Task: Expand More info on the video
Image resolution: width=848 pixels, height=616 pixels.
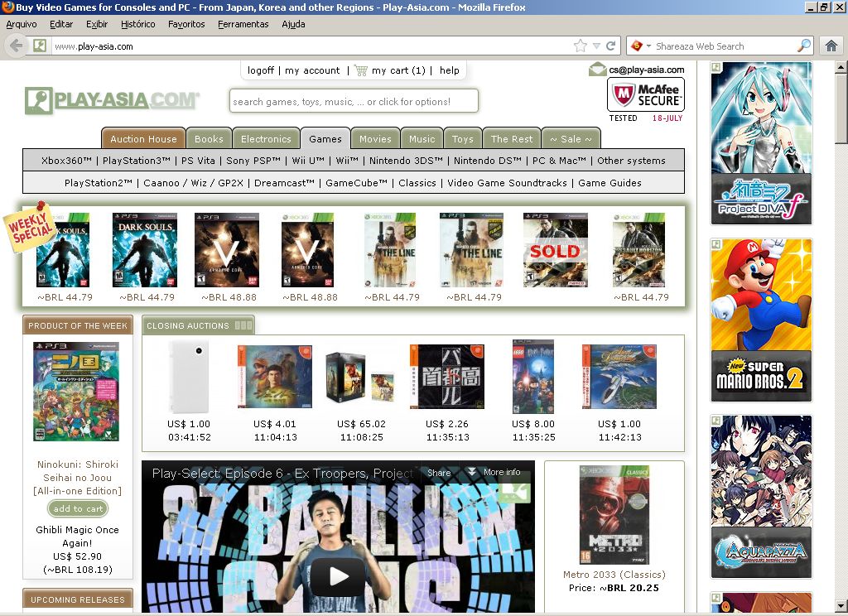Action: (x=494, y=473)
